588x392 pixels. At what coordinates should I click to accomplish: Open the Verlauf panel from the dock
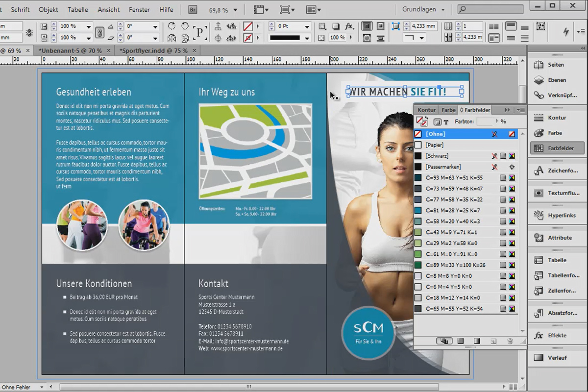tap(557, 358)
